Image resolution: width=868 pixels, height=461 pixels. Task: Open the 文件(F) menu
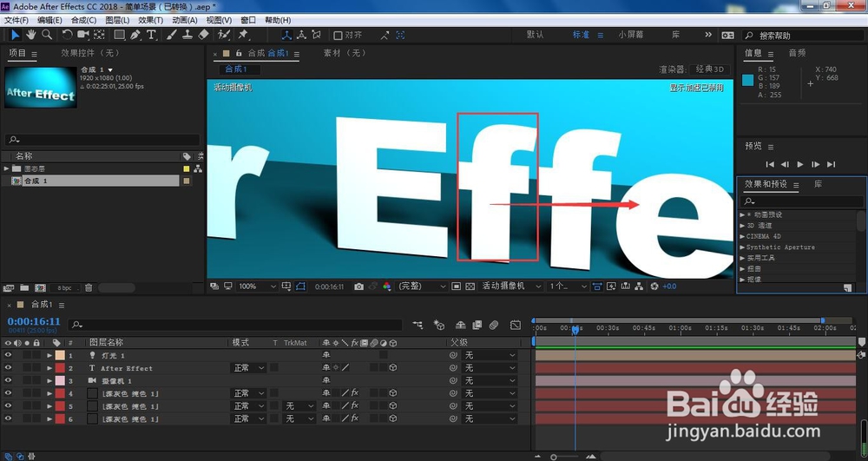coord(16,20)
